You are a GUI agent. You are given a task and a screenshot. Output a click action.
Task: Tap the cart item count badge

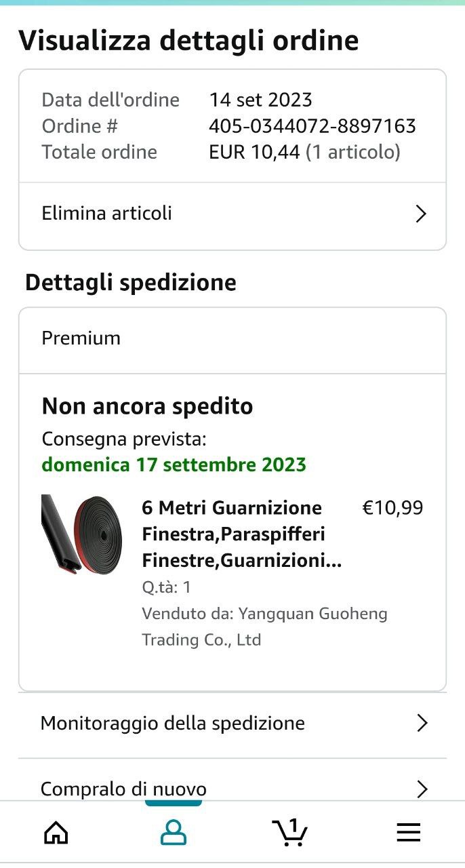294,825
